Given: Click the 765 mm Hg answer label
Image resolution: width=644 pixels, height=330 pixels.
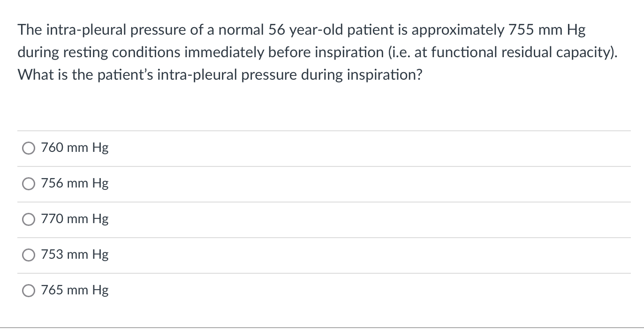Looking at the screenshot, I should coord(74,290).
